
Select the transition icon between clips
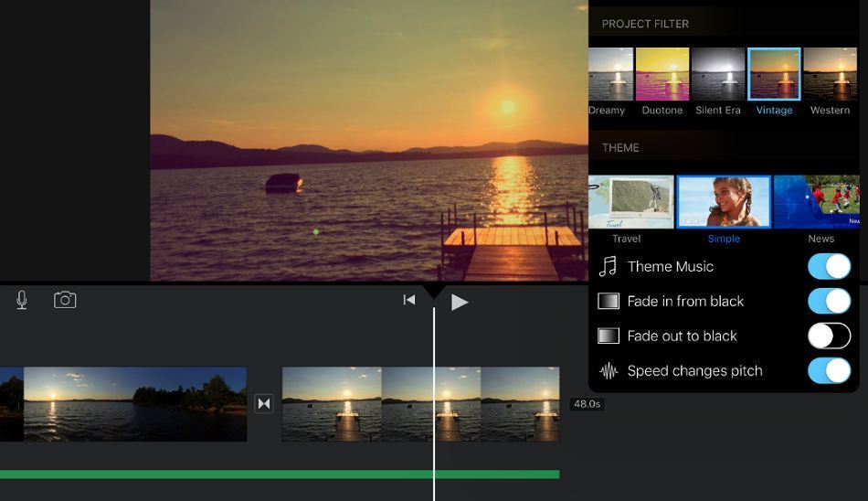[264, 403]
